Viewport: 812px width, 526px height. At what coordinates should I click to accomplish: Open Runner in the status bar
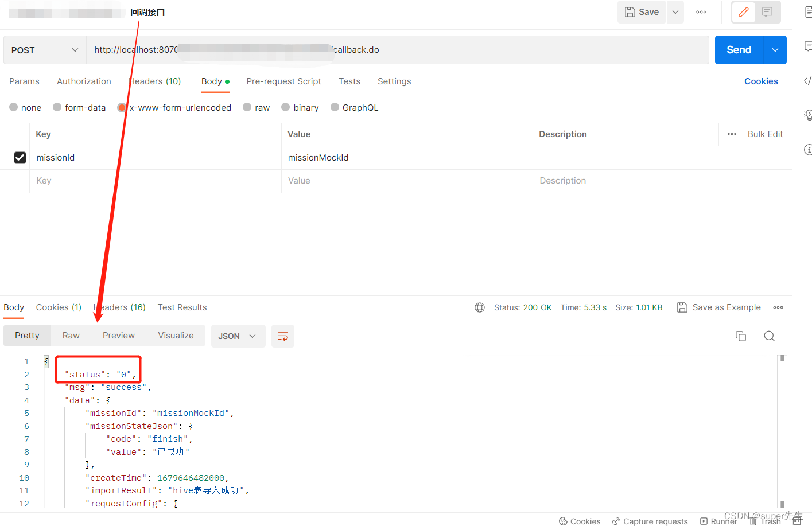tap(718, 521)
